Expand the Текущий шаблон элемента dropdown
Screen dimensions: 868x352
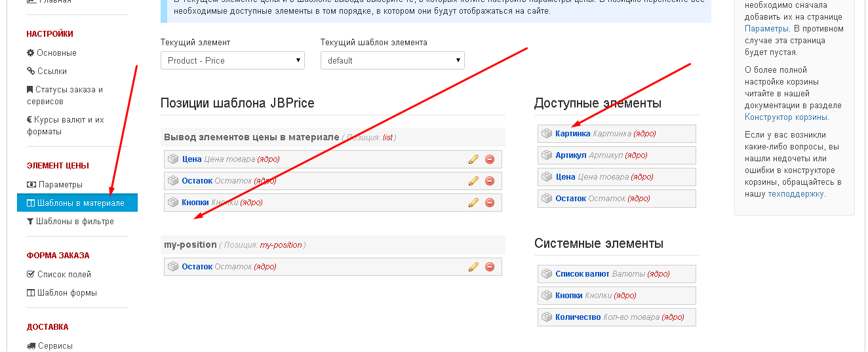coord(392,60)
